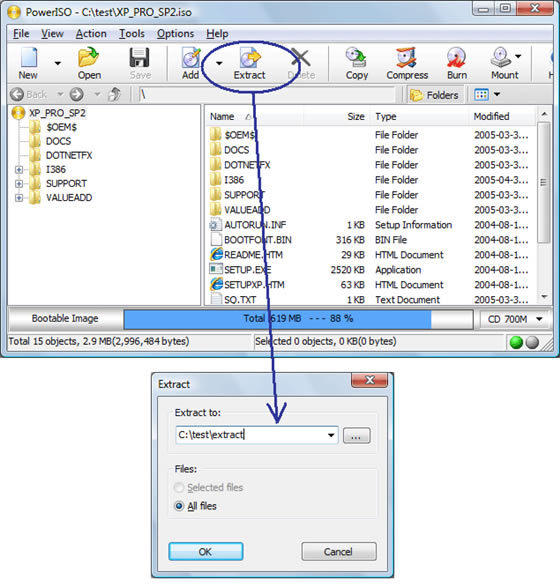Click the Total 619 MB capacity bar

298,319
